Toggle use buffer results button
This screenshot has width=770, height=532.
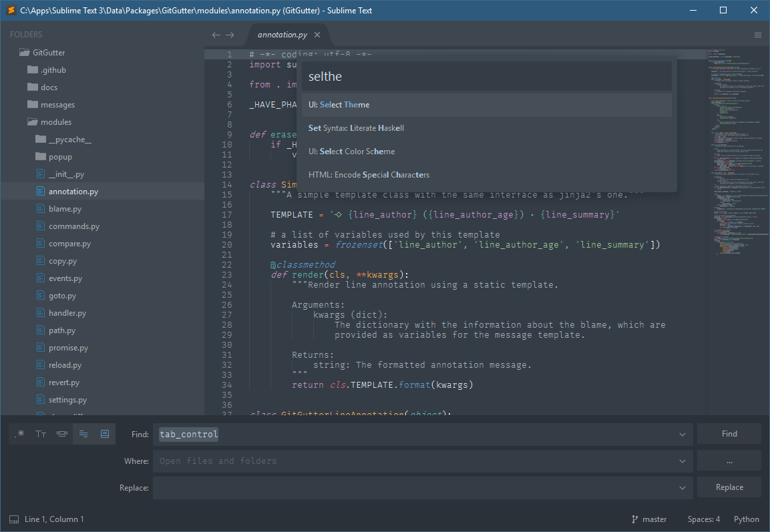pyautogui.click(x=105, y=434)
